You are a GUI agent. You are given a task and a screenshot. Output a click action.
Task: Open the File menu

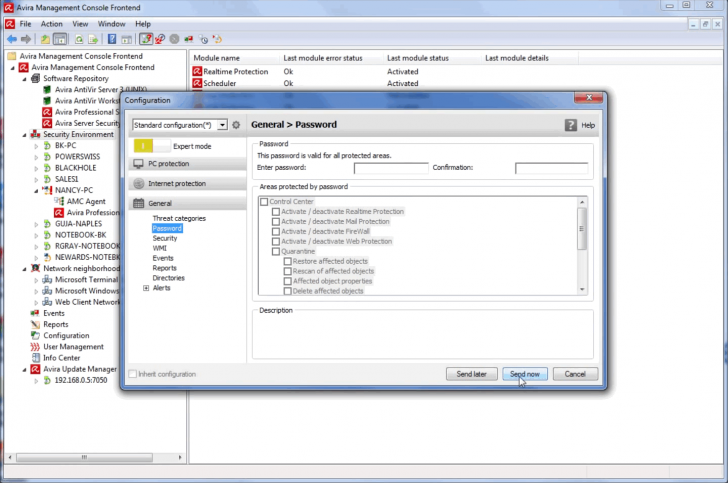pos(26,24)
